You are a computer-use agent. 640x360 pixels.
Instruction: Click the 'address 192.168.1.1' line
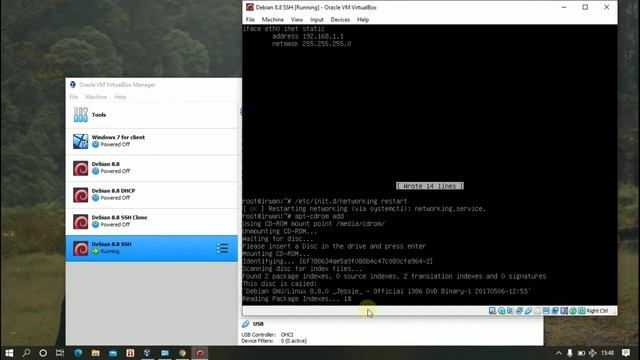[x=308, y=36]
